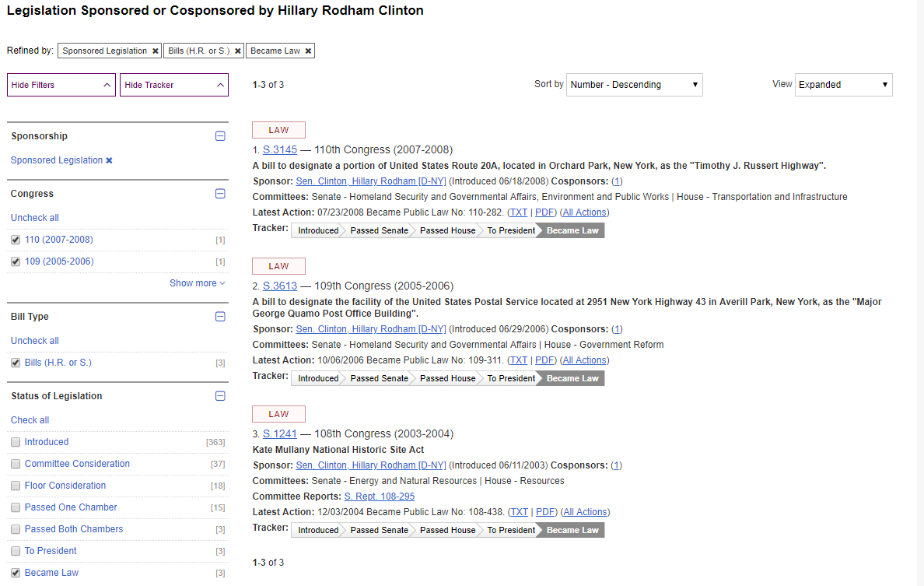
Task: Click Uncheck all under Congress
Action: click(x=35, y=218)
